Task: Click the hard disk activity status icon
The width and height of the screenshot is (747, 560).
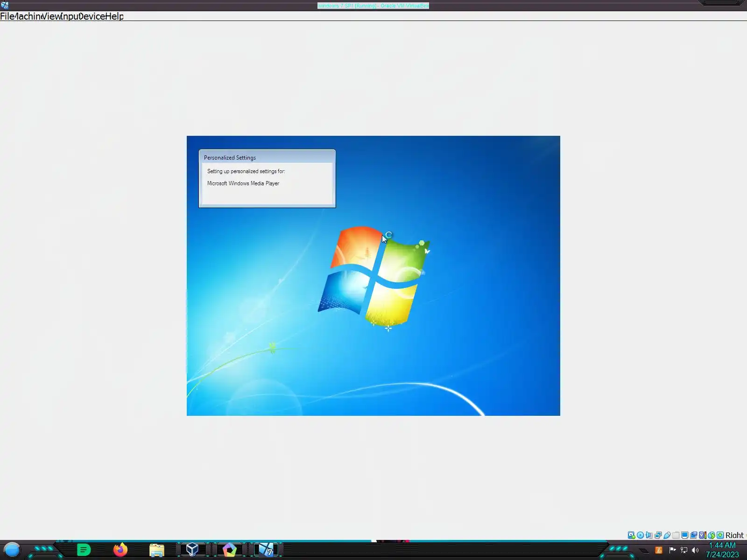Action: tap(631, 535)
